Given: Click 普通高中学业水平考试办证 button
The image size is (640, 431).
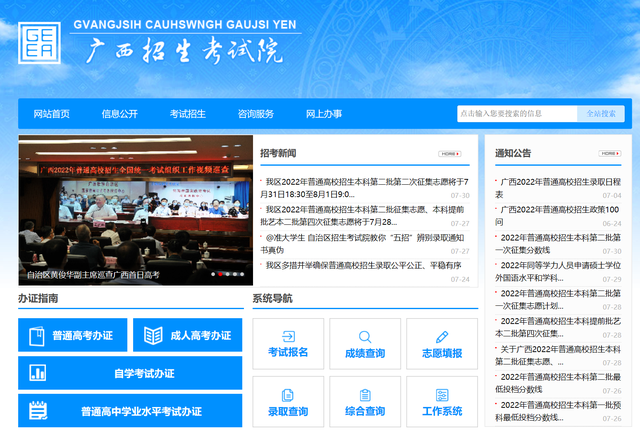Looking at the screenshot, I should coord(130,411).
